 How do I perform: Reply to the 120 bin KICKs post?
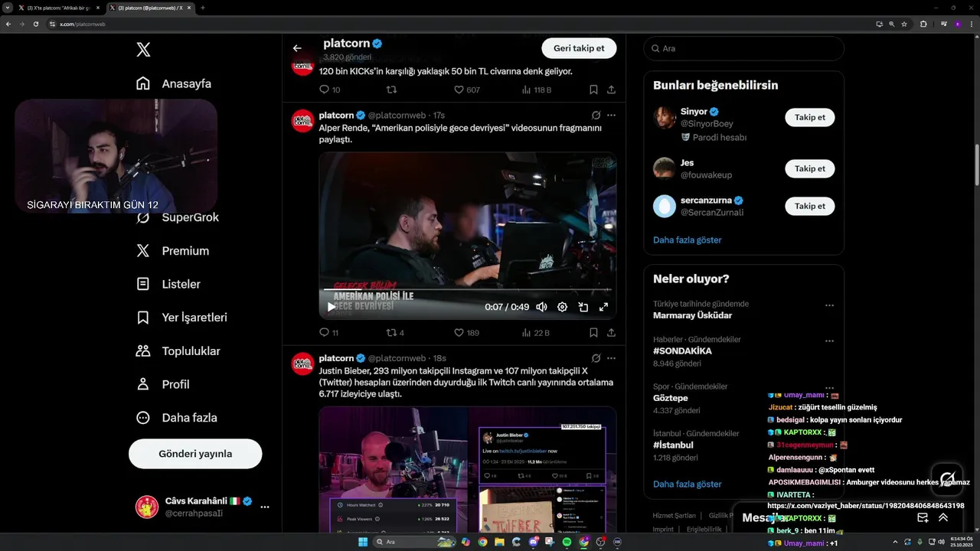click(x=329, y=90)
